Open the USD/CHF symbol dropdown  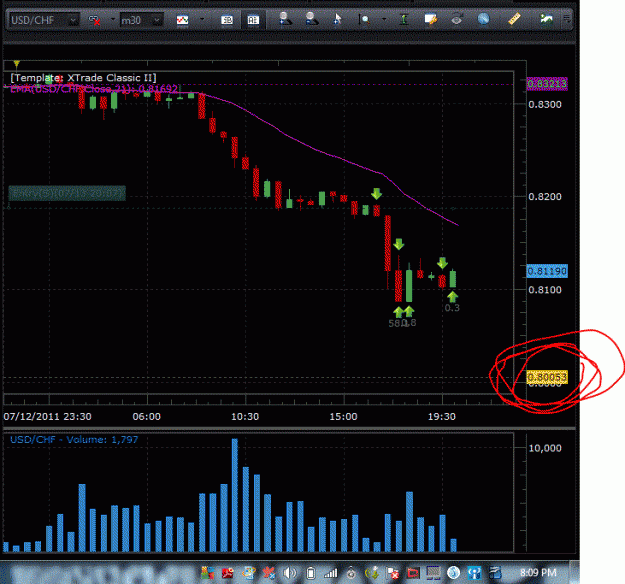44,20
